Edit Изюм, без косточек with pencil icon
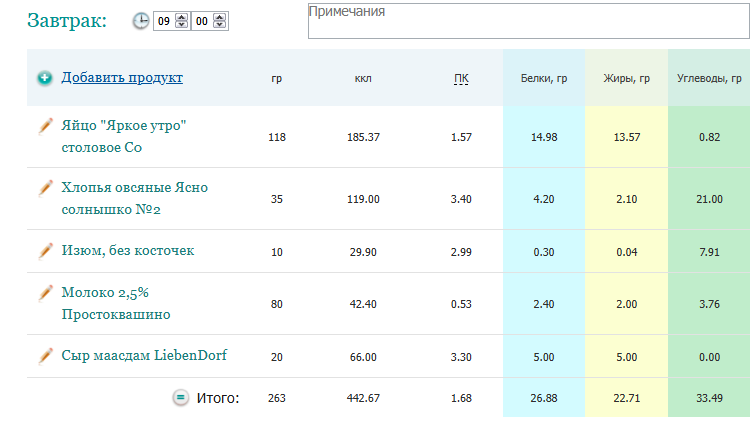Viewport: 750px width, 424px height. [x=45, y=251]
